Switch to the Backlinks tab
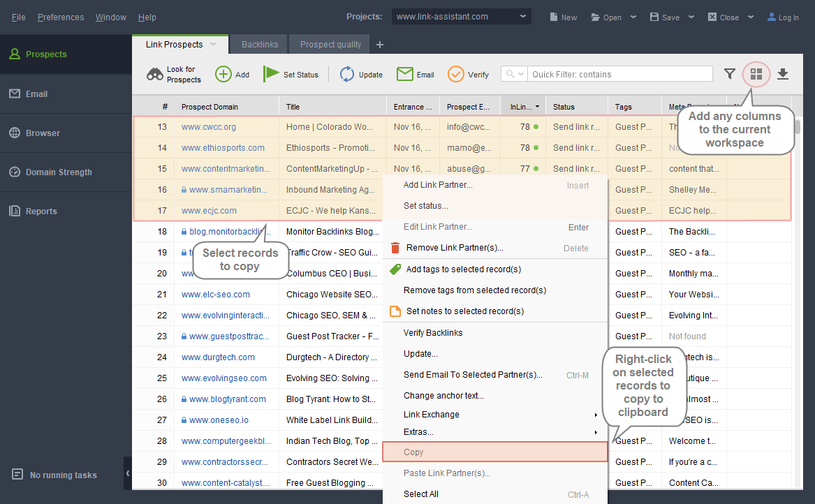815x504 pixels. tap(259, 45)
